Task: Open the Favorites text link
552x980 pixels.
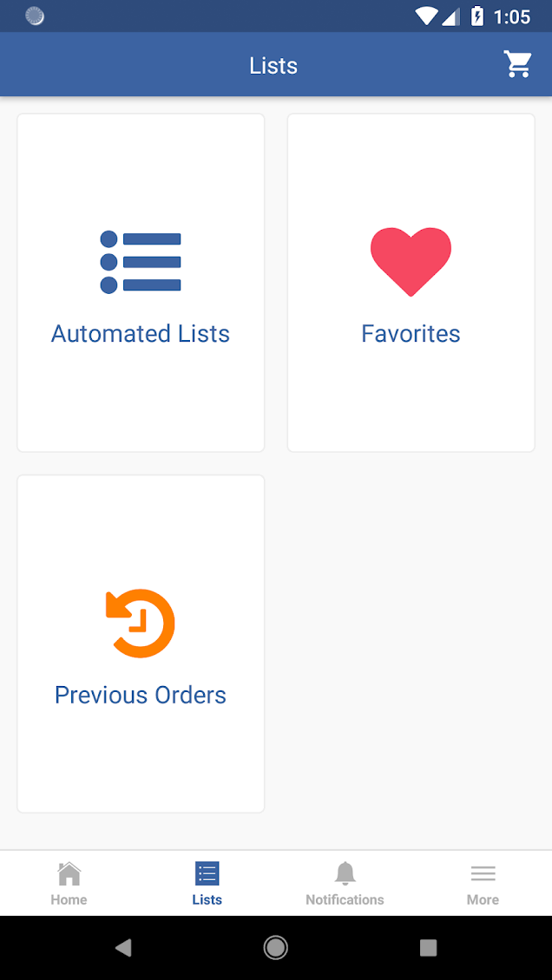Action: click(x=411, y=334)
